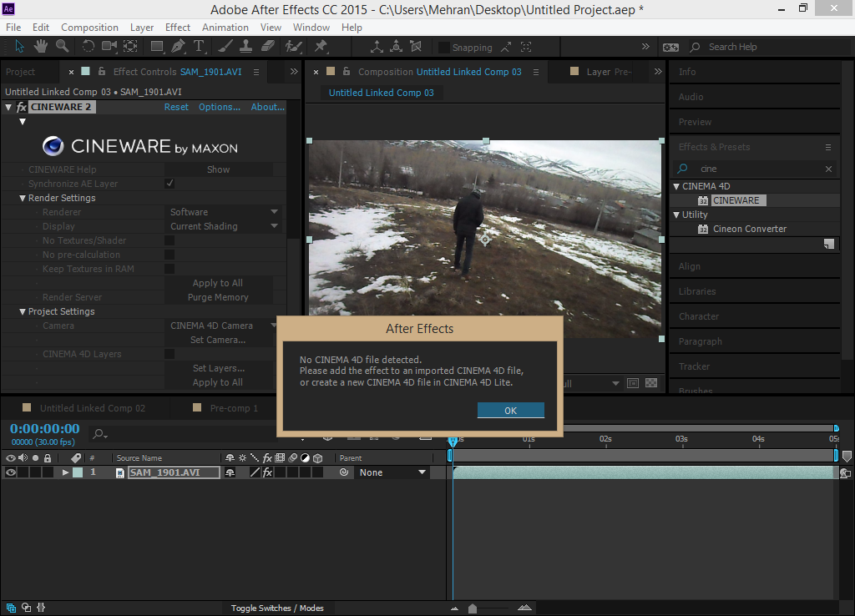Select the Pen tool
The image size is (855, 616).
point(178,47)
